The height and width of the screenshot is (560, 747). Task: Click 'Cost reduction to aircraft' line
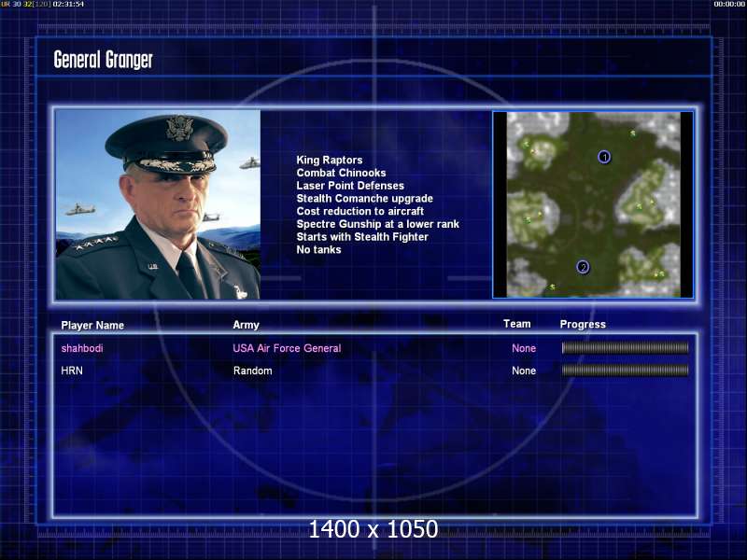[x=360, y=212]
